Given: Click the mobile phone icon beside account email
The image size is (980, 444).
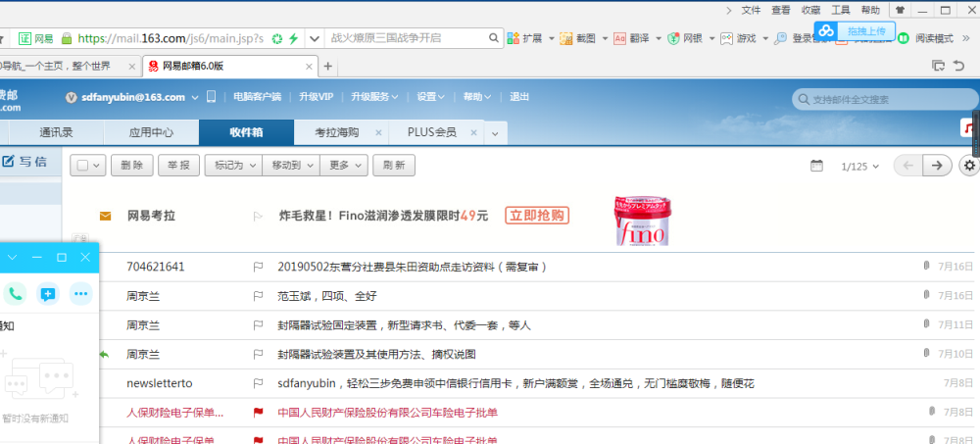Looking at the screenshot, I should pos(212,96).
